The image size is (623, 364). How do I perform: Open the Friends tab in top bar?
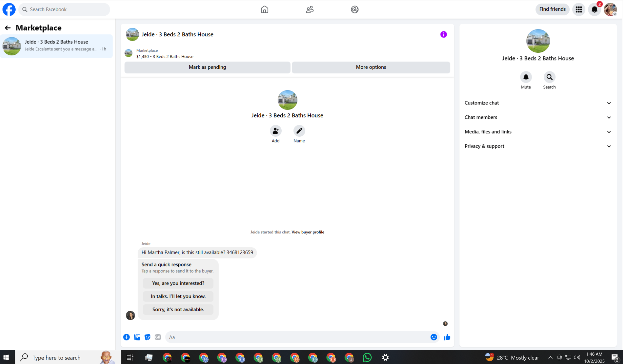tap(309, 9)
